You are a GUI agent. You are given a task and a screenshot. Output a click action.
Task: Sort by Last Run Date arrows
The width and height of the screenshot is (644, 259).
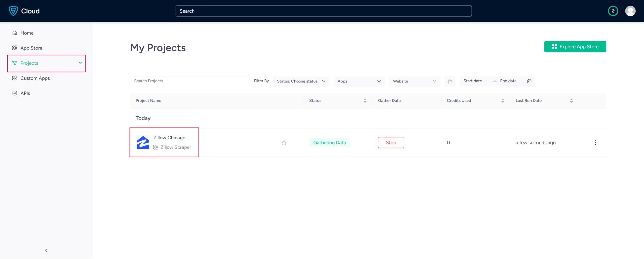click(x=571, y=101)
